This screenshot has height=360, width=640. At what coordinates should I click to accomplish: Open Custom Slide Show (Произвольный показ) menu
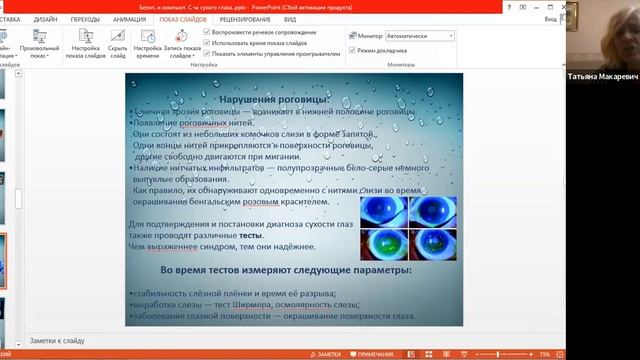(x=39, y=44)
